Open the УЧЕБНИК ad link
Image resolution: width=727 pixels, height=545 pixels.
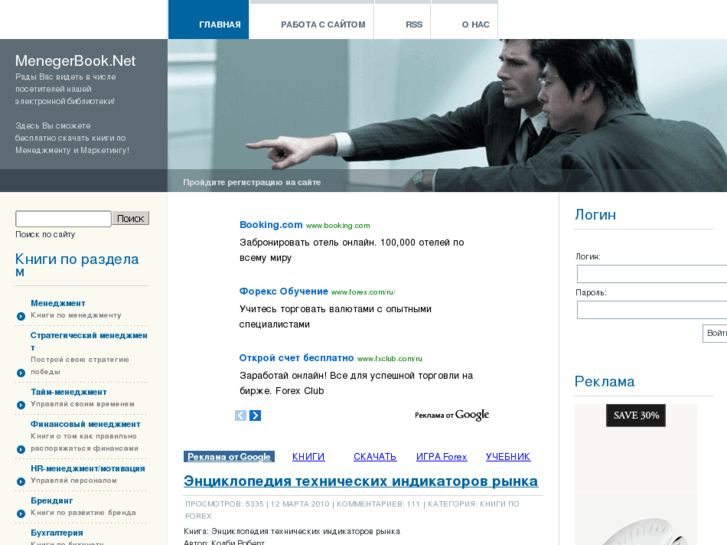(508, 457)
